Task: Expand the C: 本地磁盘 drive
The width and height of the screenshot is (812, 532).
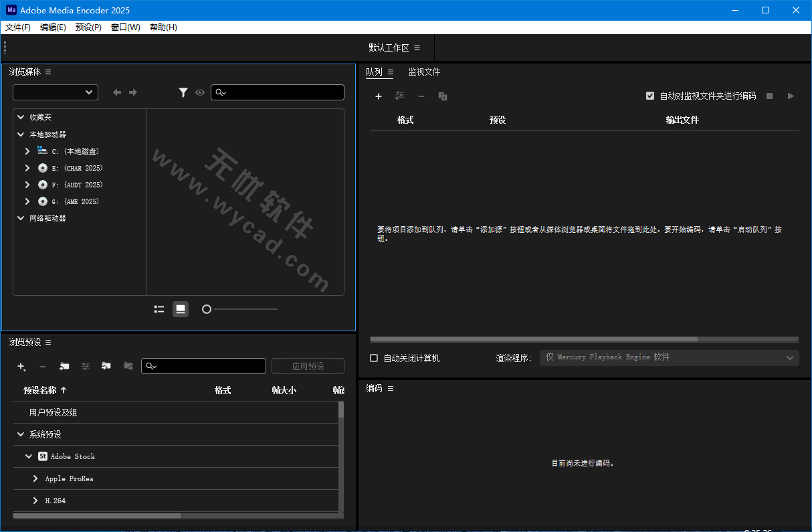Action: coord(27,151)
